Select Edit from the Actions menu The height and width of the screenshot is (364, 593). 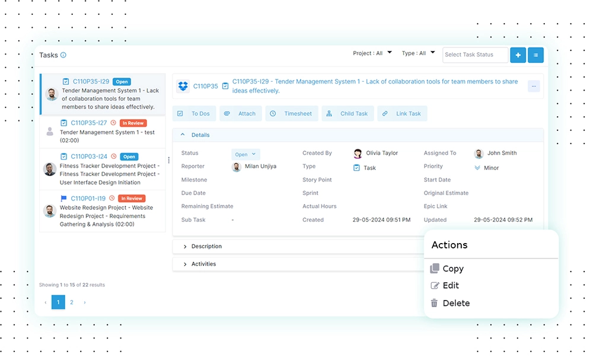pyautogui.click(x=451, y=285)
